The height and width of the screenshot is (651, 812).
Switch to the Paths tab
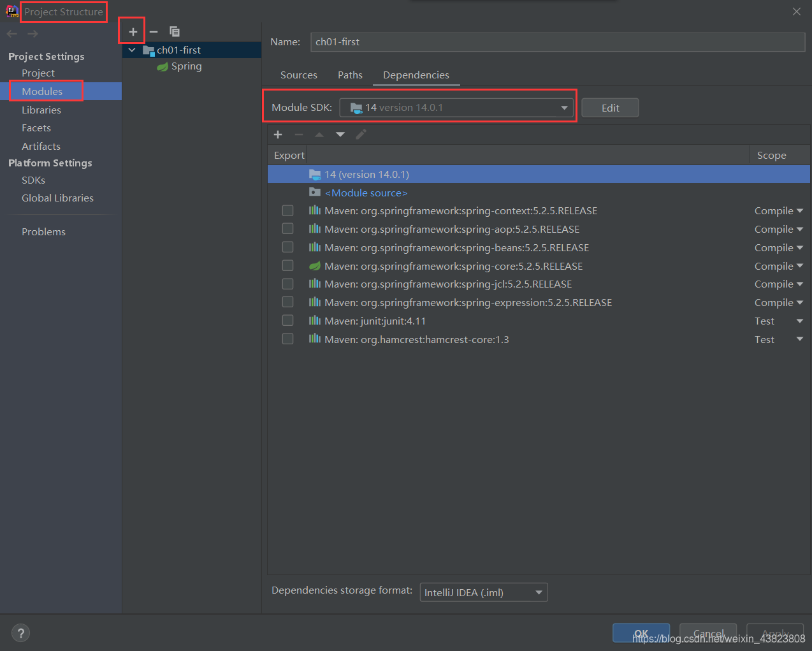pyautogui.click(x=350, y=75)
